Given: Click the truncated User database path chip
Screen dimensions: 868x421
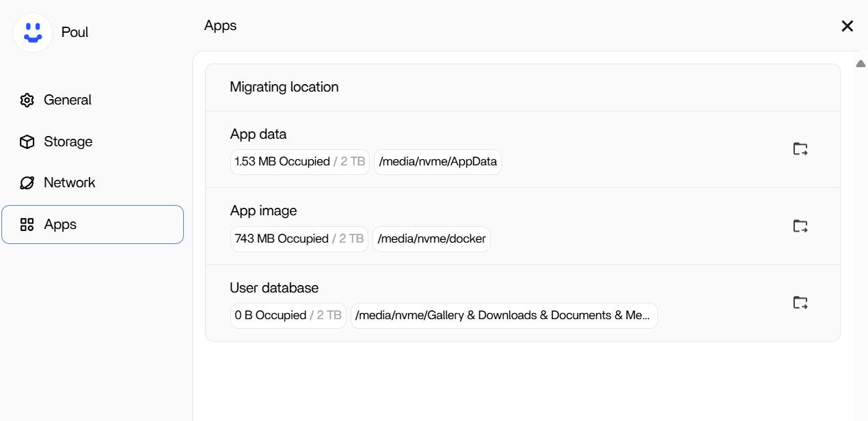Looking at the screenshot, I should [504, 316].
